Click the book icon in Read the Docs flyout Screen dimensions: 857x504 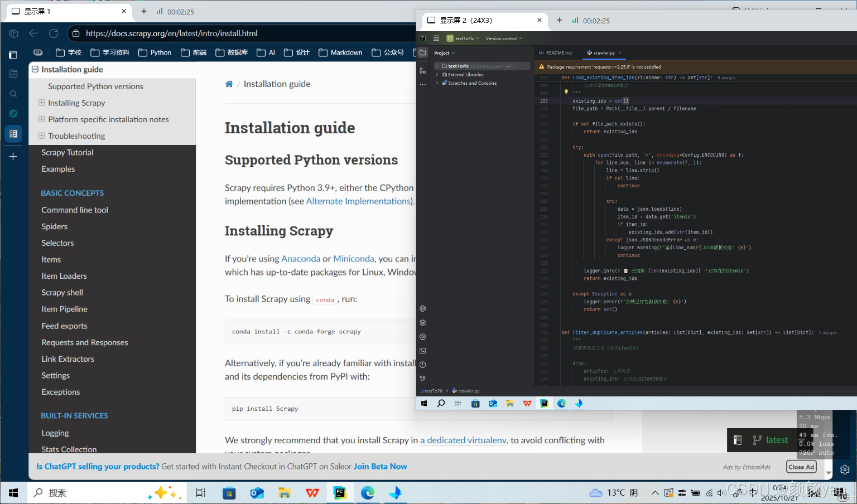point(738,440)
